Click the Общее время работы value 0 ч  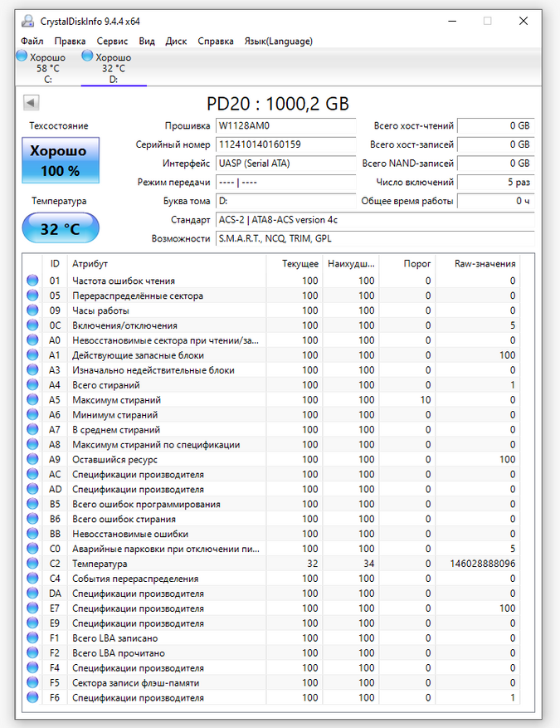[496, 201]
